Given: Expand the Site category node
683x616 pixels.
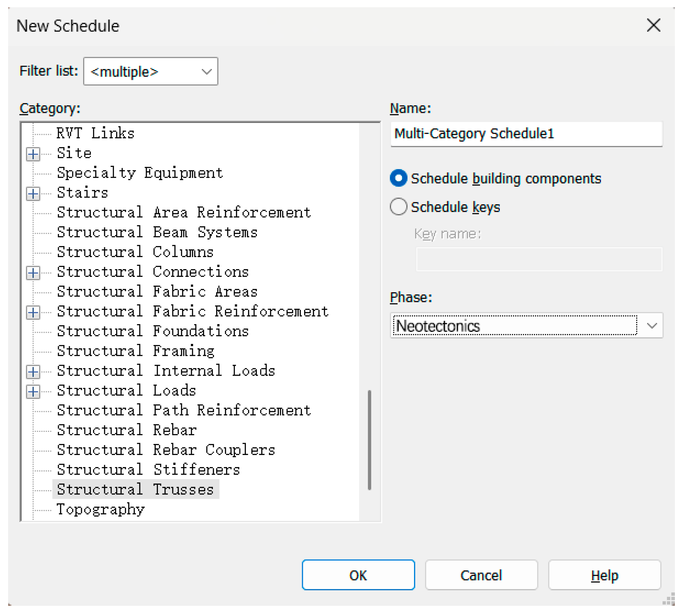Looking at the screenshot, I should click(x=33, y=154).
